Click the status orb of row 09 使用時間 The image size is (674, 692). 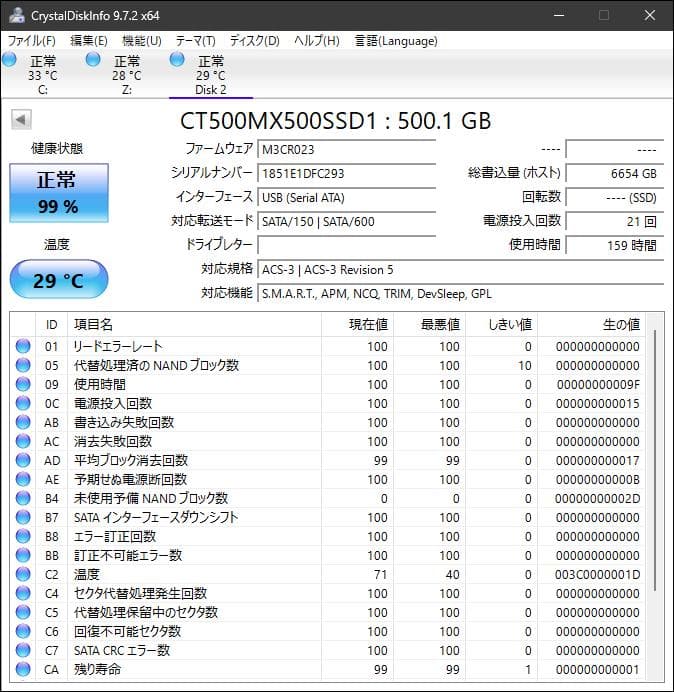click(23, 384)
